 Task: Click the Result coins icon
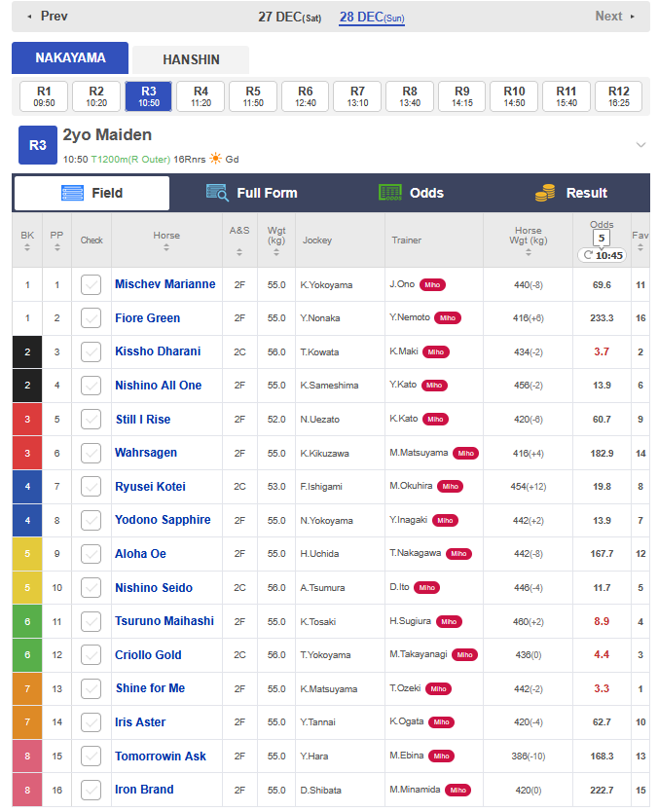pyautogui.click(x=545, y=193)
